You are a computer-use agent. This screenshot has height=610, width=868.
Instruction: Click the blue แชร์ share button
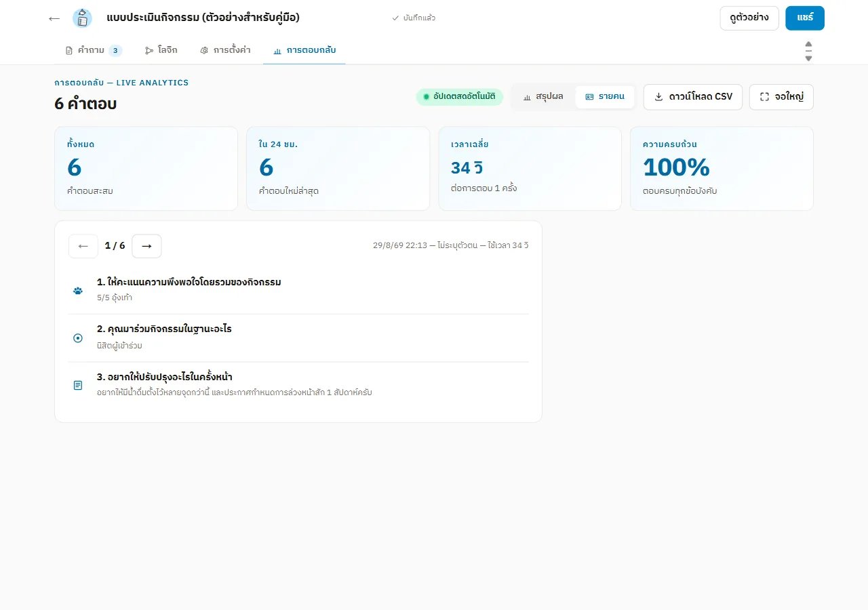click(805, 18)
